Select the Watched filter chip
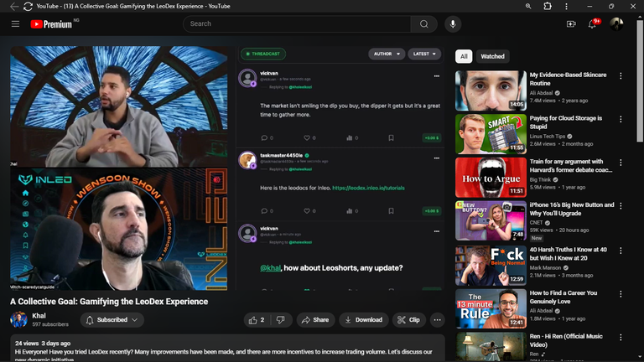This screenshot has height=362, width=644. click(x=492, y=56)
